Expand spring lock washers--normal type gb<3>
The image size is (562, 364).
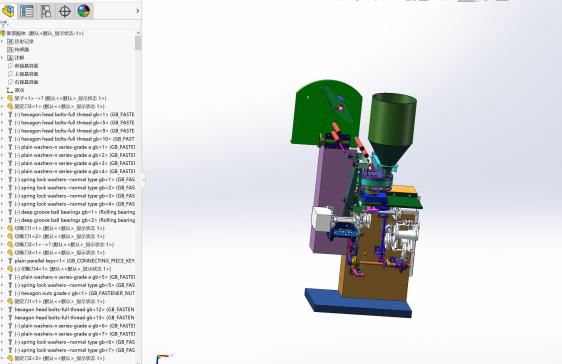pos(2,196)
